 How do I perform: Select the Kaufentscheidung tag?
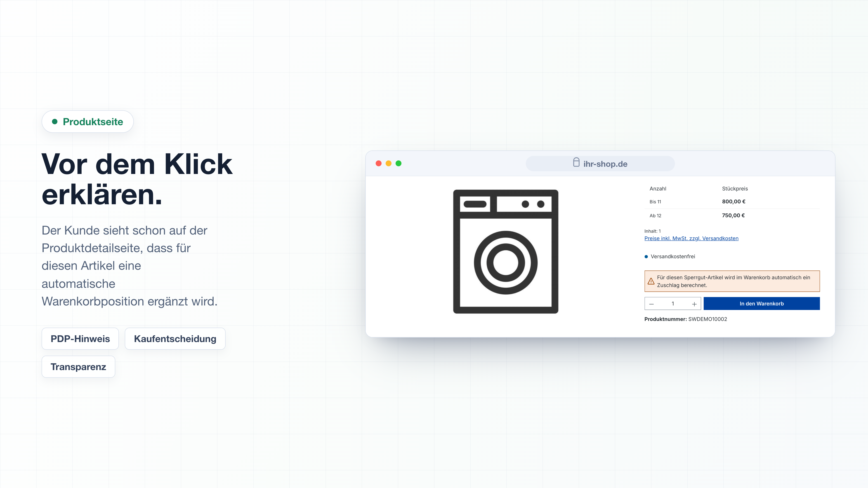pos(175,339)
